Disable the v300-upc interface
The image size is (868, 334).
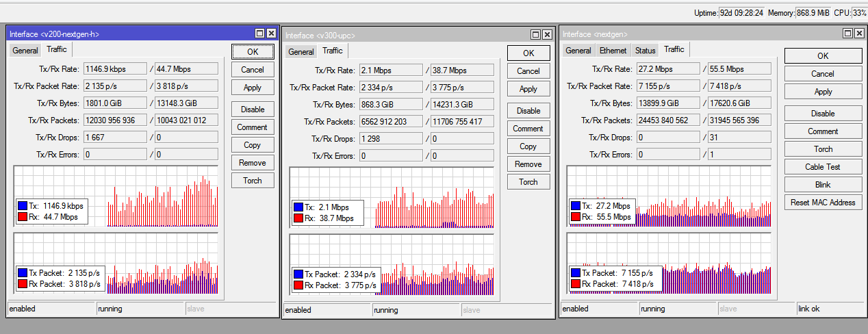528,111
